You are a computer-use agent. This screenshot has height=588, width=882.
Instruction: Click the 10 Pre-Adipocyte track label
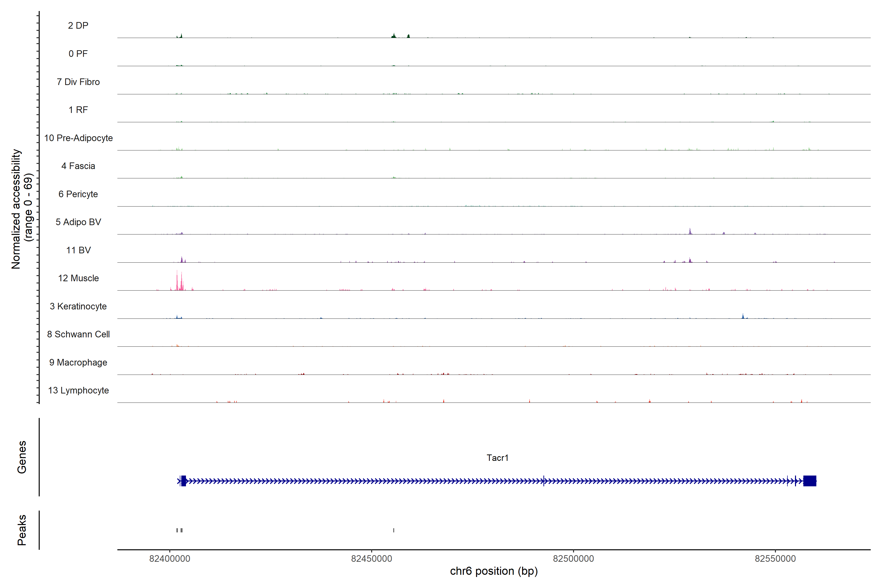[78, 138]
